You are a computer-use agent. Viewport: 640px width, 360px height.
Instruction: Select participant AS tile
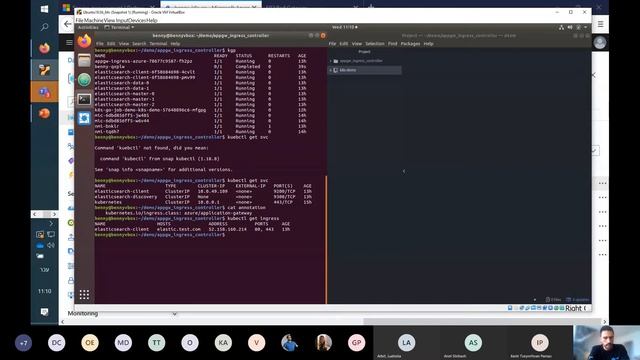pyautogui.click(x=473, y=343)
